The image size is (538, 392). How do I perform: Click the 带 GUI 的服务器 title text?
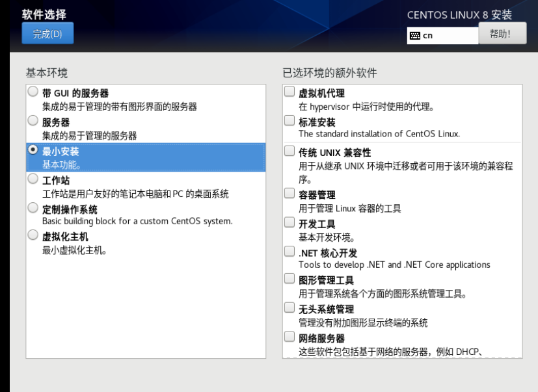click(x=75, y=93)
